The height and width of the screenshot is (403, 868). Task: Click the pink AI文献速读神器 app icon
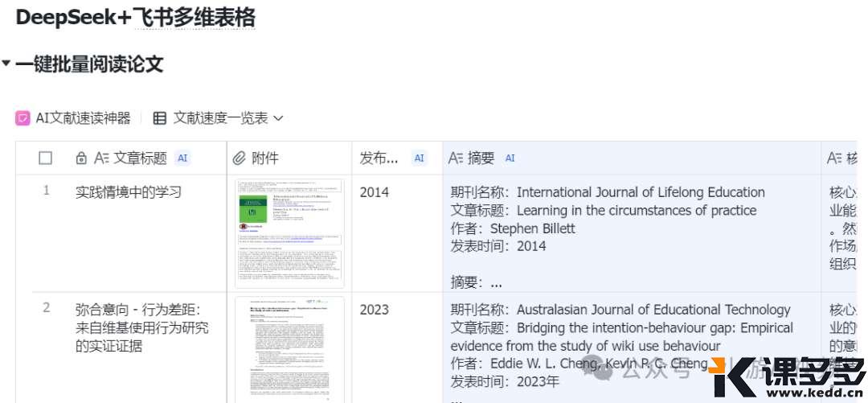(23, 118)
